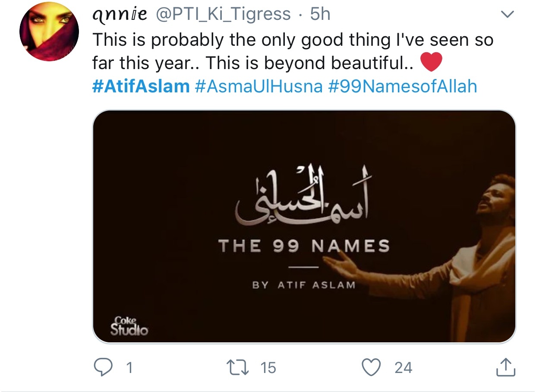The height and width of the screenshot is (392, 536).
Task: View the 24 likes count
Action: click(404, 368)
